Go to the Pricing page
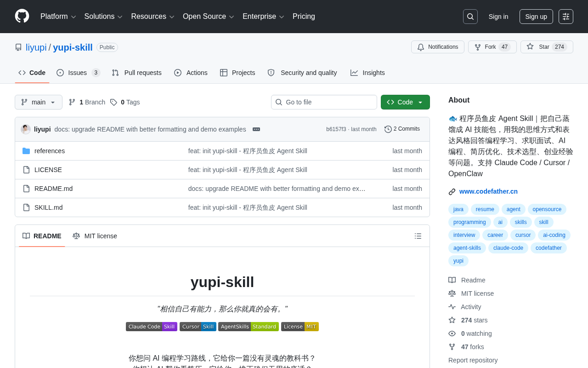This screenshot has height=368, width=588. [x=304, y=17]
